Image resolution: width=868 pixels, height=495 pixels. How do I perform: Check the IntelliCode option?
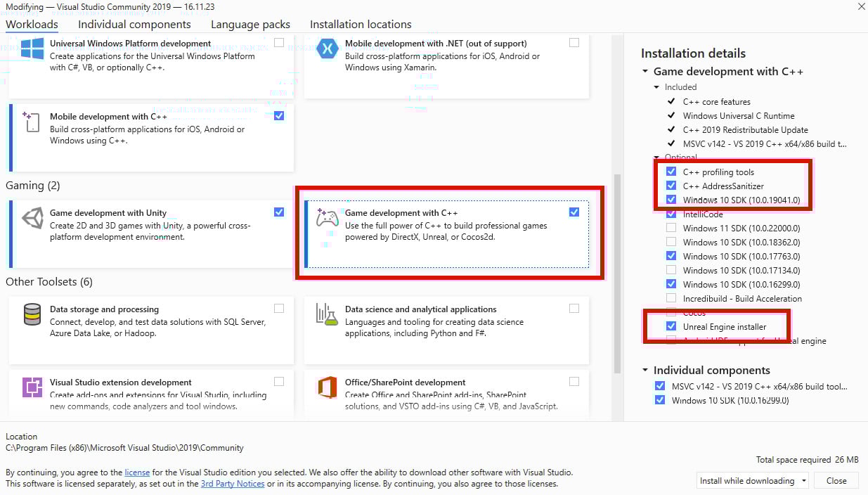[x=671, y=214]
